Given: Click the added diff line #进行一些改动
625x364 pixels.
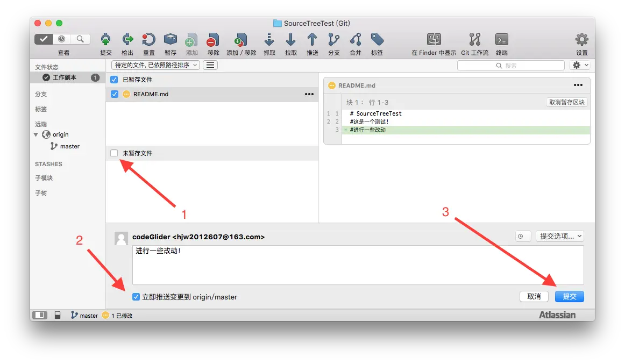Looking at the screenshot, I should click(466, 130).
